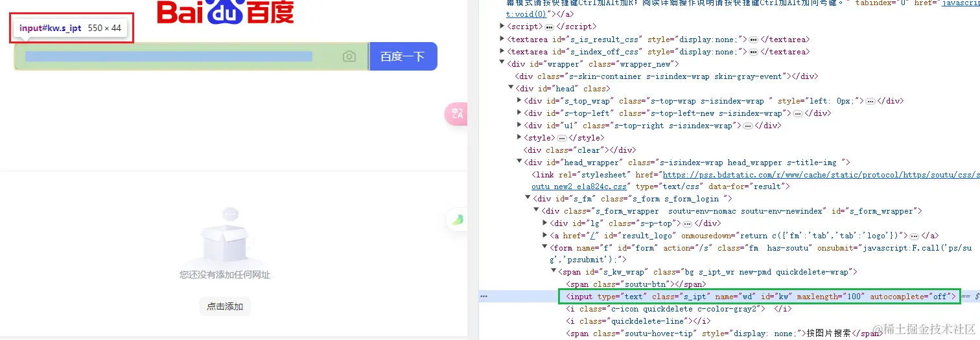This screenshot has height=340, width=980.
Task: Collapse the form id="form" node
Action: (x=544, y=247)
